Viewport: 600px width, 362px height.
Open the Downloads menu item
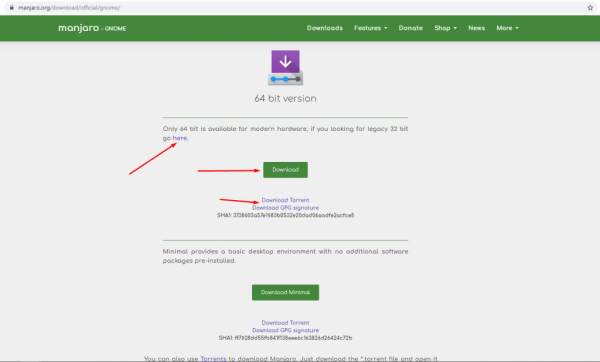[324, 28]
